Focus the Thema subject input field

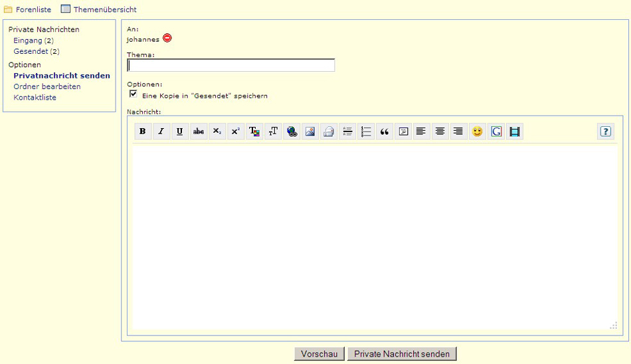click(x=230, y=65)
